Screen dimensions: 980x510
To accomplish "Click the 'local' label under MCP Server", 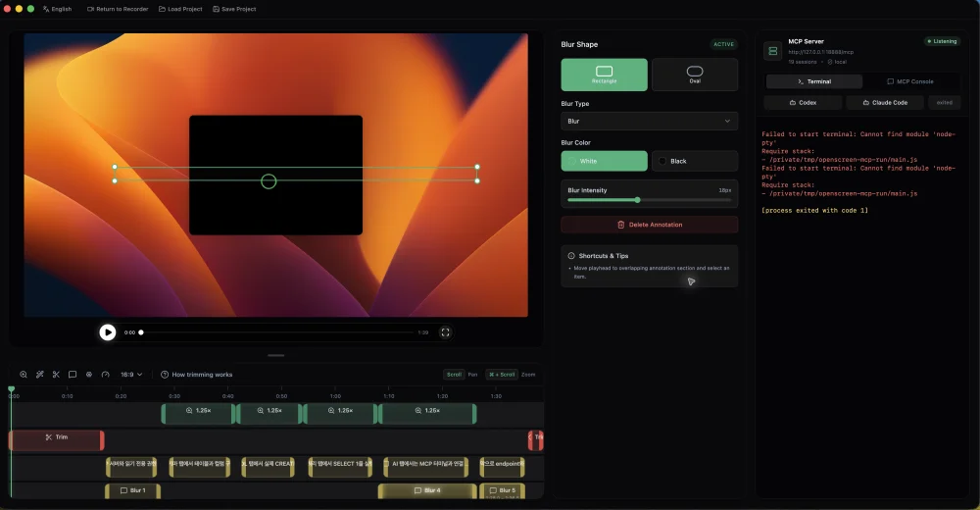I will pyautogui.click(x=840, y=62).
